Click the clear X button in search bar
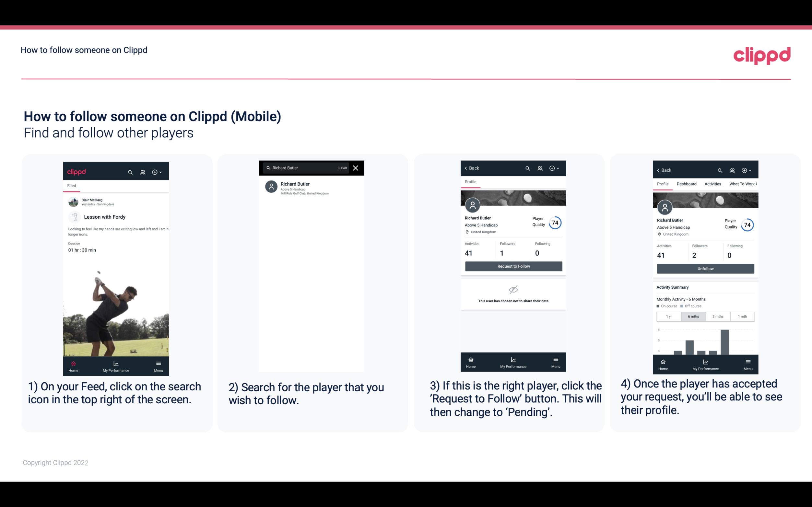 coord(356,168)
